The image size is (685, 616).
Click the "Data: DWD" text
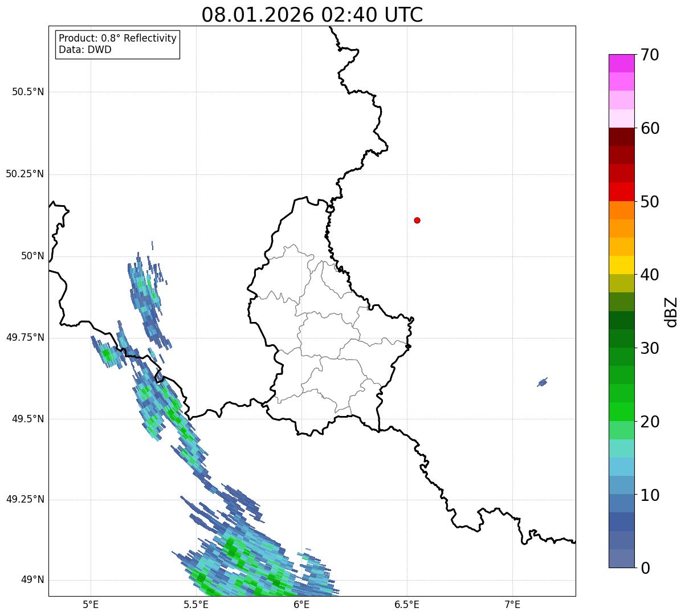click(85, 50)
